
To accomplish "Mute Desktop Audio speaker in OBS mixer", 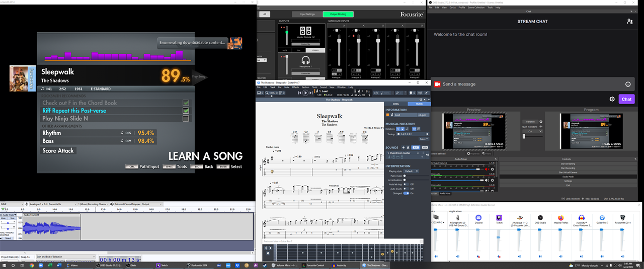I will click(487, 180).
